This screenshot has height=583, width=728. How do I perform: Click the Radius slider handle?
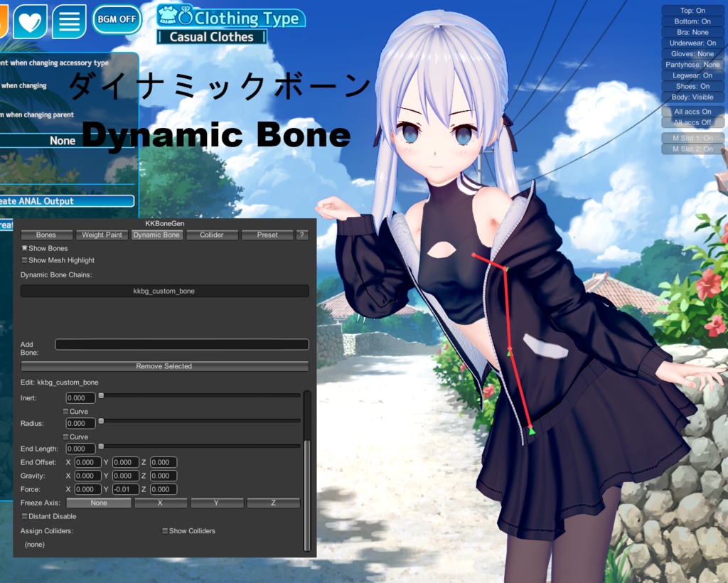101,421
